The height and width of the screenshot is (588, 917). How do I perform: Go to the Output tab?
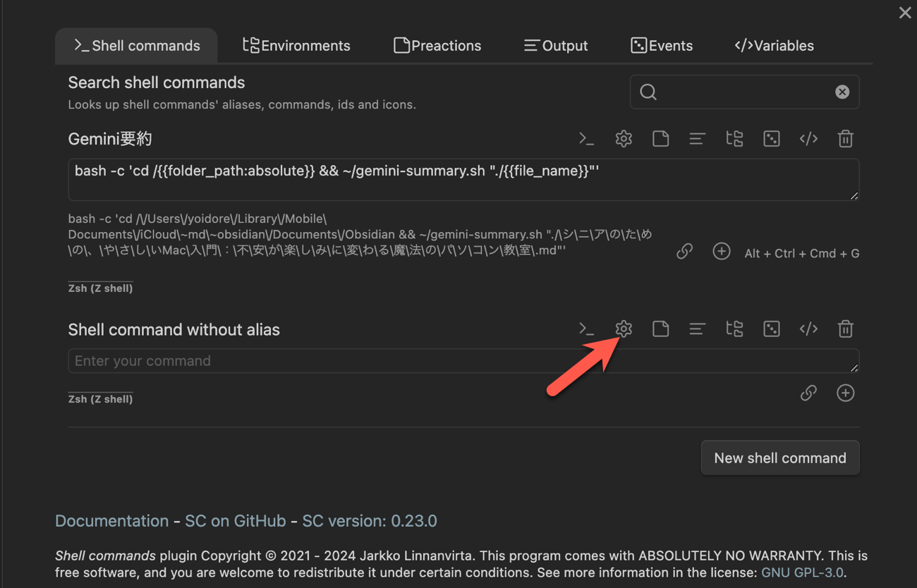tap(556, 46)
